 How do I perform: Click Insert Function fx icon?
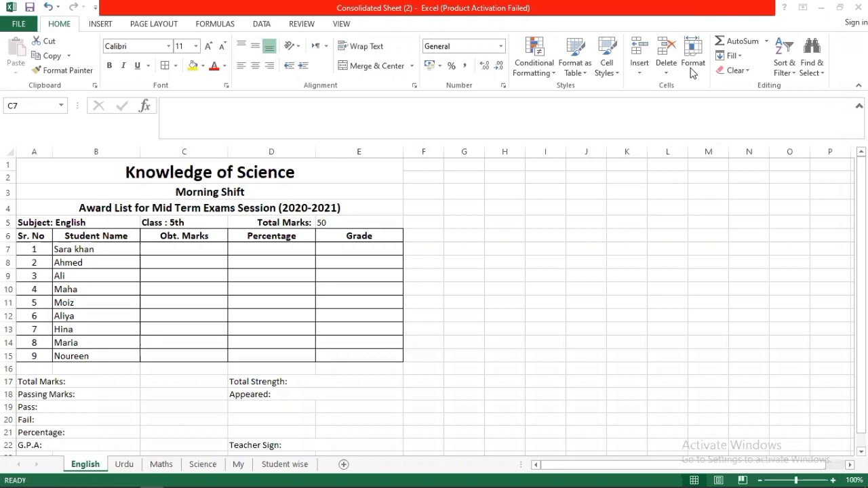click(x=144, y=106)
